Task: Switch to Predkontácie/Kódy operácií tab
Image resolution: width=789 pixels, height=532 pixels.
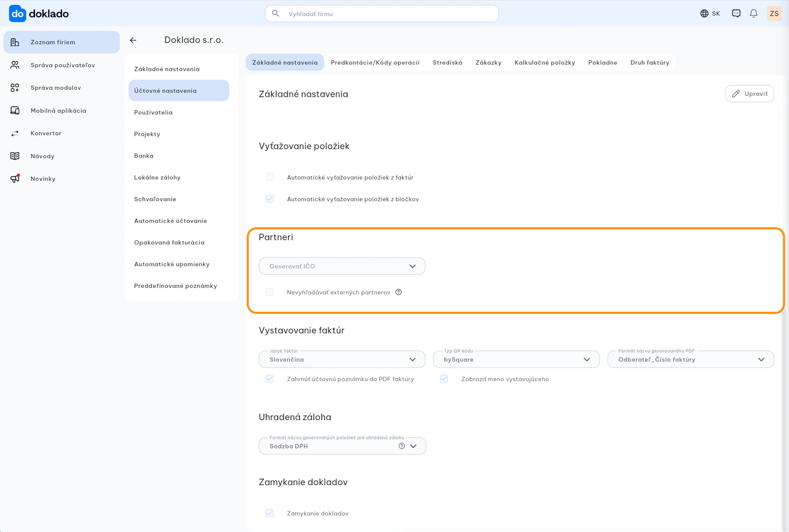Action: (375, 62)
